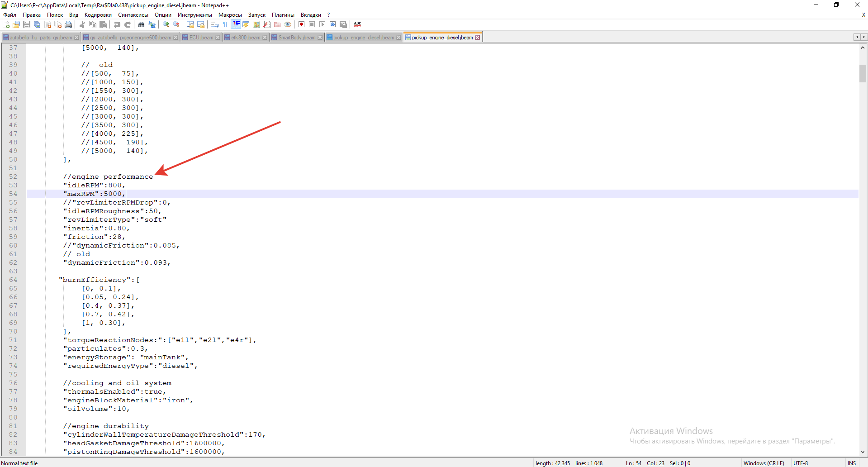Click the UTF-8 encoding status field
This screenshot has width=868, height=467.
(801, 463)
